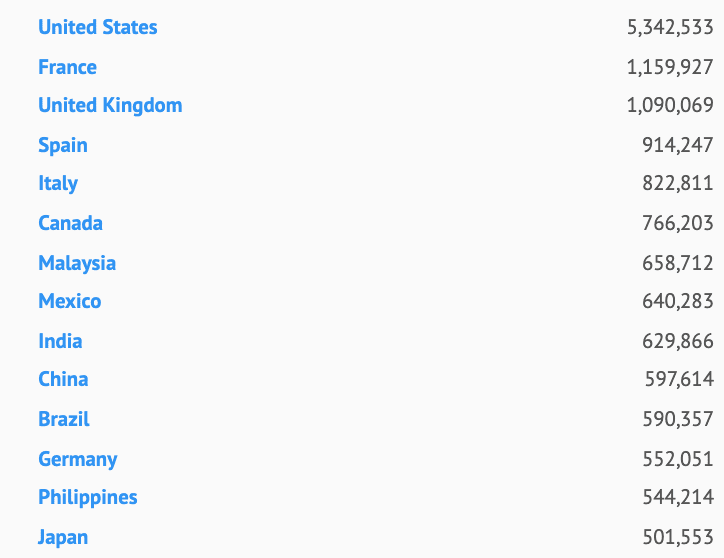Click the France country link
This screenshot has width=724, height=558.
(67, 67)
